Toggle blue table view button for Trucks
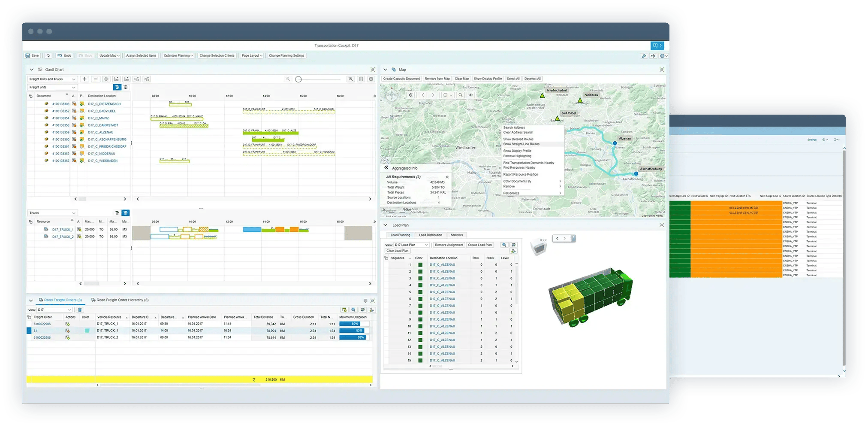 click(x=126, y=213)
